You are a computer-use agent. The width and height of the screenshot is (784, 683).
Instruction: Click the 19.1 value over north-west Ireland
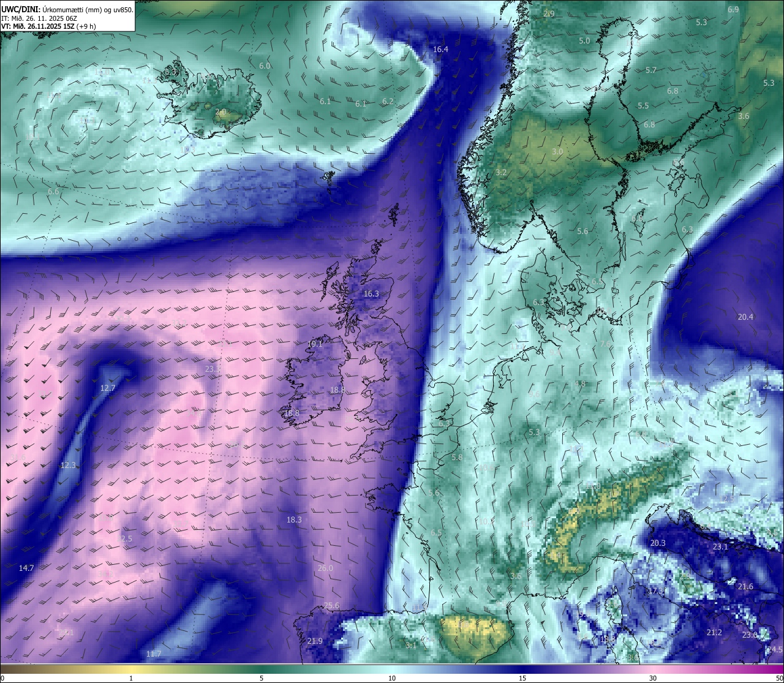coord(315,344)
